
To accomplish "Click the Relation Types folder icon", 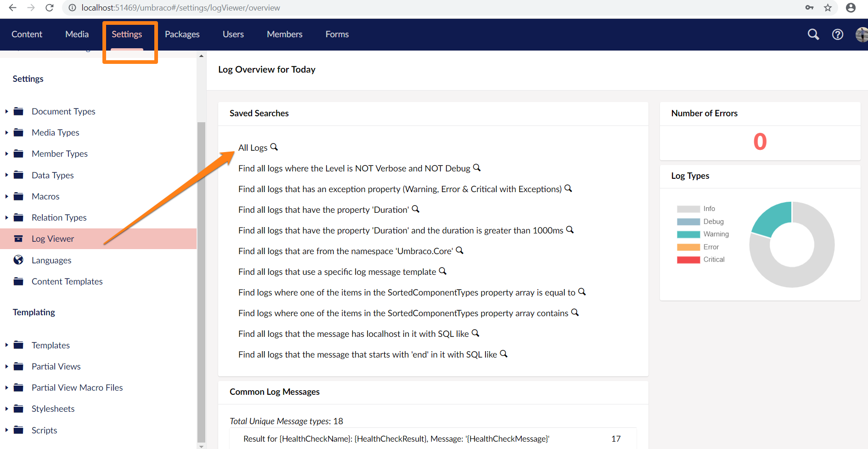I will [18, 217].
